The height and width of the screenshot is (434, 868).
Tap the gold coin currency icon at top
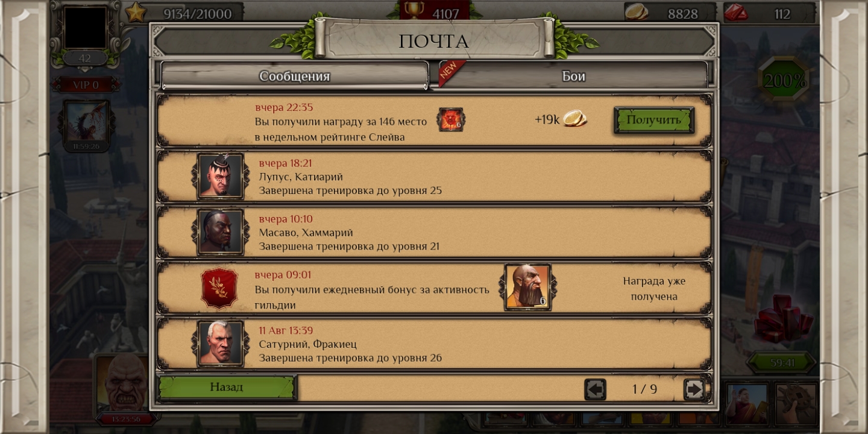coord(636,12)
